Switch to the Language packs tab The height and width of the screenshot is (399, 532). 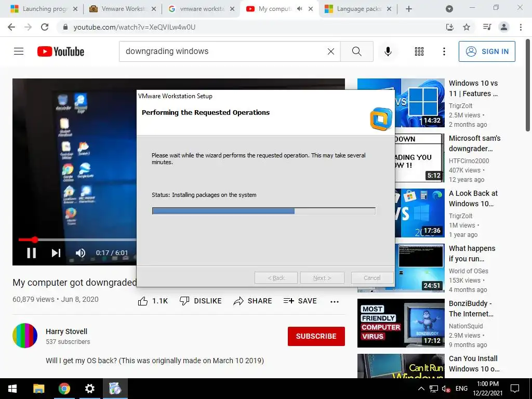[358, 9]
